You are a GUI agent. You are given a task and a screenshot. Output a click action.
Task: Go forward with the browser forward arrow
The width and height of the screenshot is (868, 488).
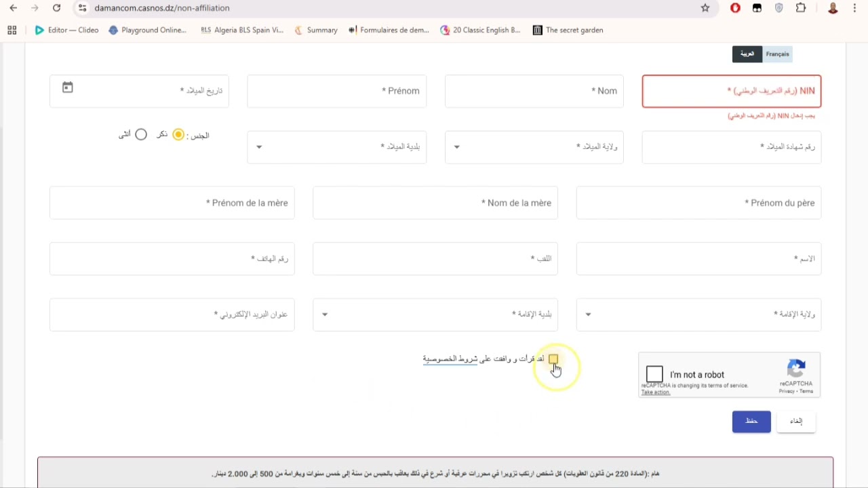pos(35,8)
